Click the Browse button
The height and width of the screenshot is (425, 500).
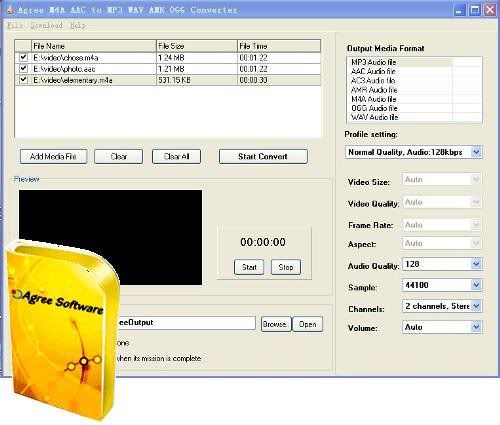(x=275, y=324)
